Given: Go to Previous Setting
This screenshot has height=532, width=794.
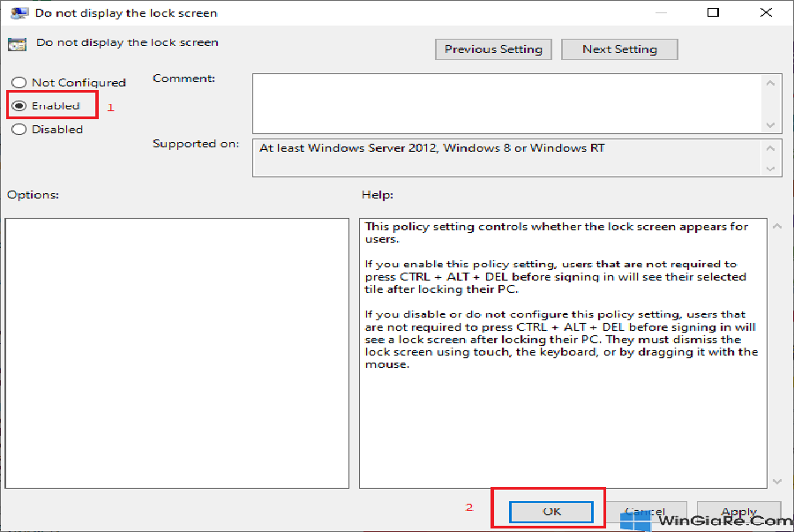Looking at the screenshot, I should click(x=493, y=49).
